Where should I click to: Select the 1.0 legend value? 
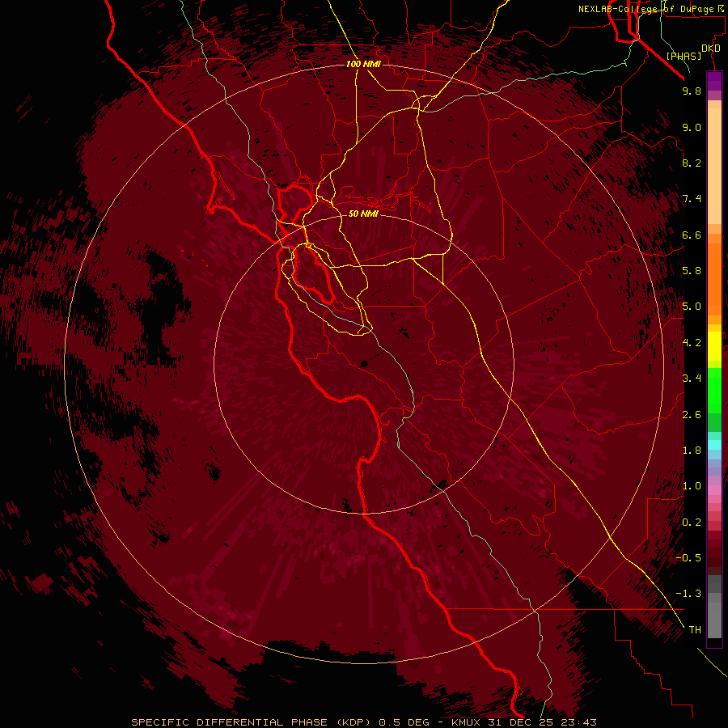[692, 486]
